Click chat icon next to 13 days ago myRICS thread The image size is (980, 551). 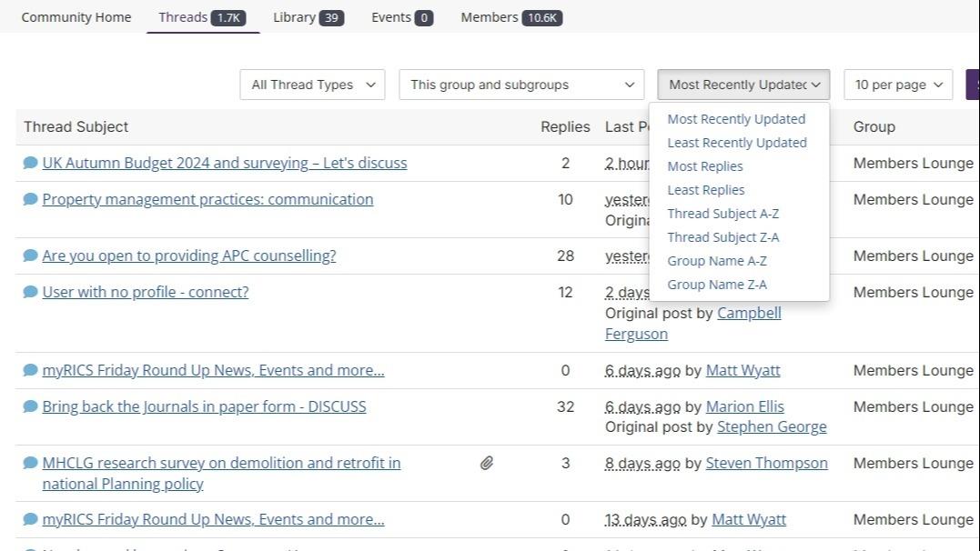[30, 519]
